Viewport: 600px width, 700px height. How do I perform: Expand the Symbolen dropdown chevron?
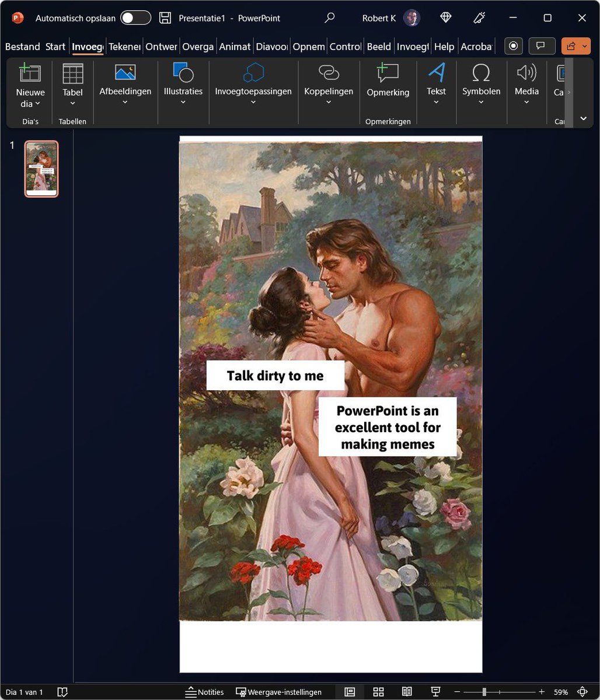(x=481, y=103)
